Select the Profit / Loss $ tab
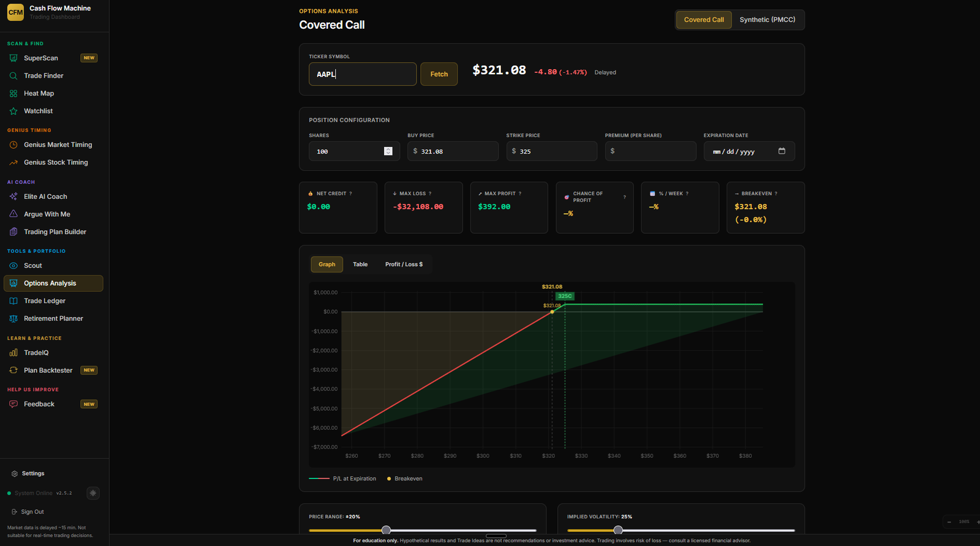 click(x=404, y=264)
